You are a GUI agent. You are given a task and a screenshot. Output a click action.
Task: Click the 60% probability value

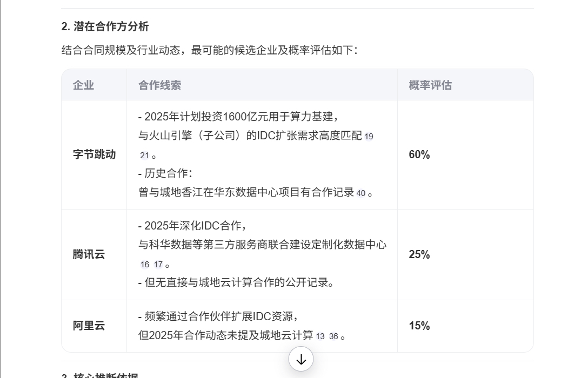(419, 154)
